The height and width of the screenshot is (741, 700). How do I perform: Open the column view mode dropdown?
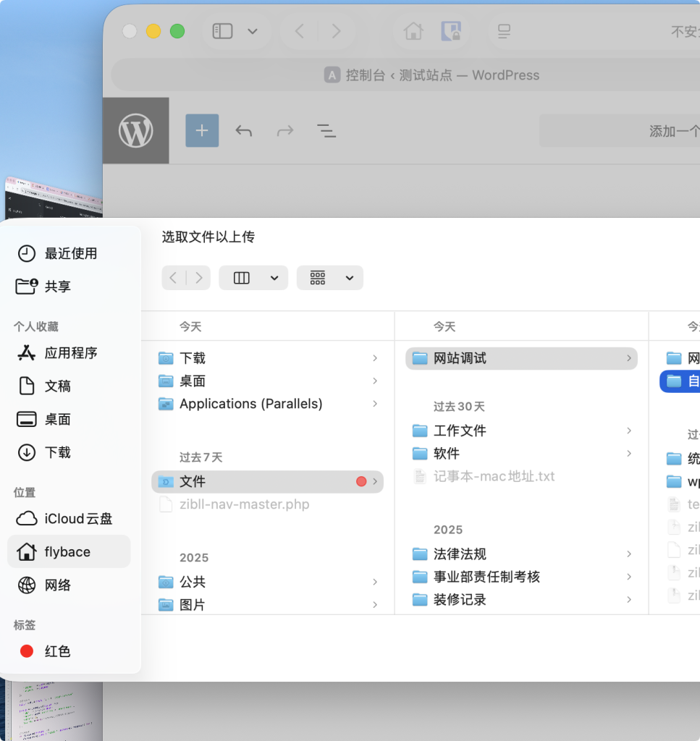[253, 278]
